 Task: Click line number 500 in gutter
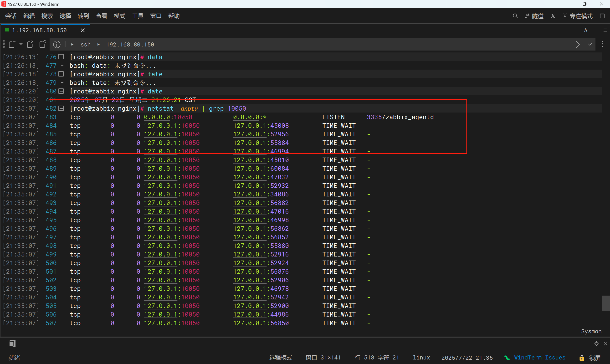(51, 263)
